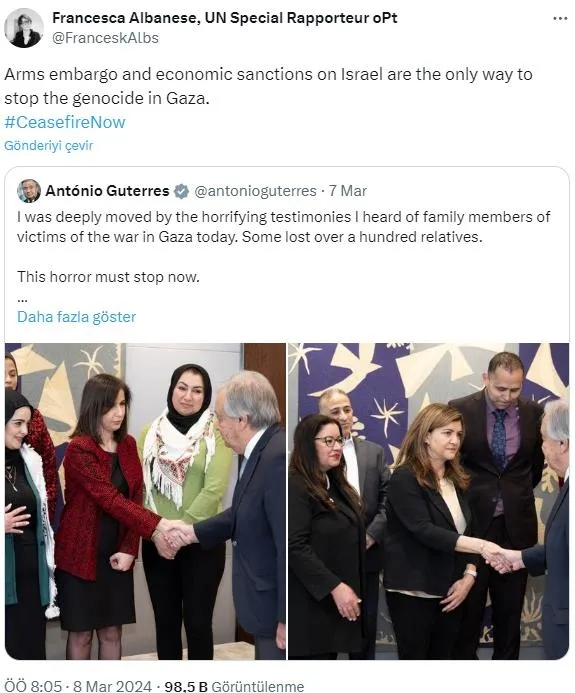Click the António Guterres display name
This screenshot has height=693, width=575.
click(107, 191)
